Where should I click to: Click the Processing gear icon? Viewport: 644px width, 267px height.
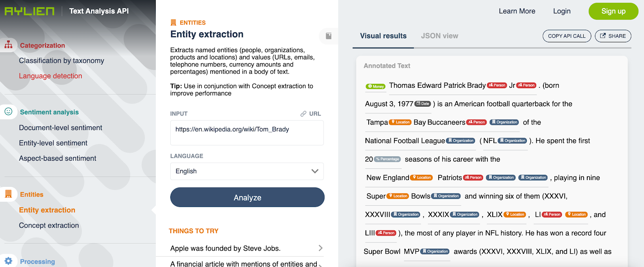pos(8,261)
